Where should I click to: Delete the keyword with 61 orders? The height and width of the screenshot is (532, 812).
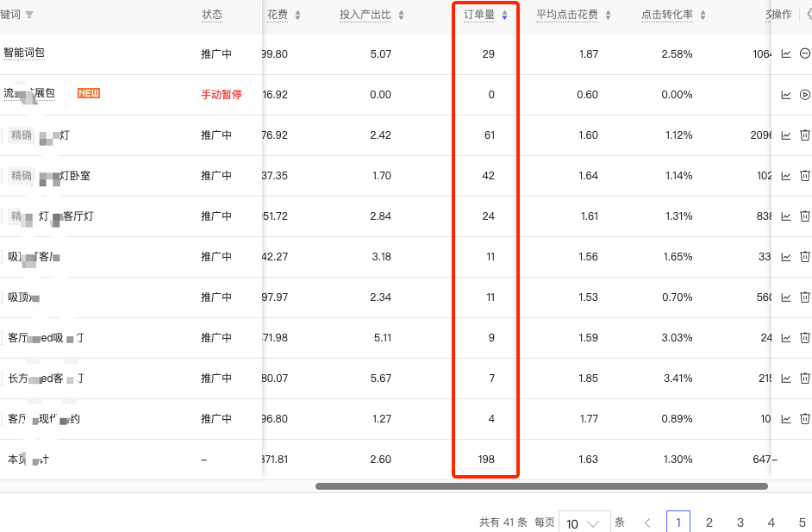click(x=804, y=135)
